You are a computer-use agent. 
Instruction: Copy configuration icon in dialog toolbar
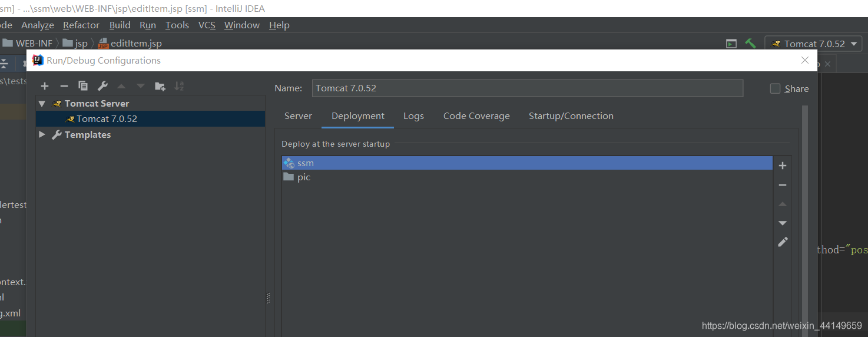(x=83, y=86)
